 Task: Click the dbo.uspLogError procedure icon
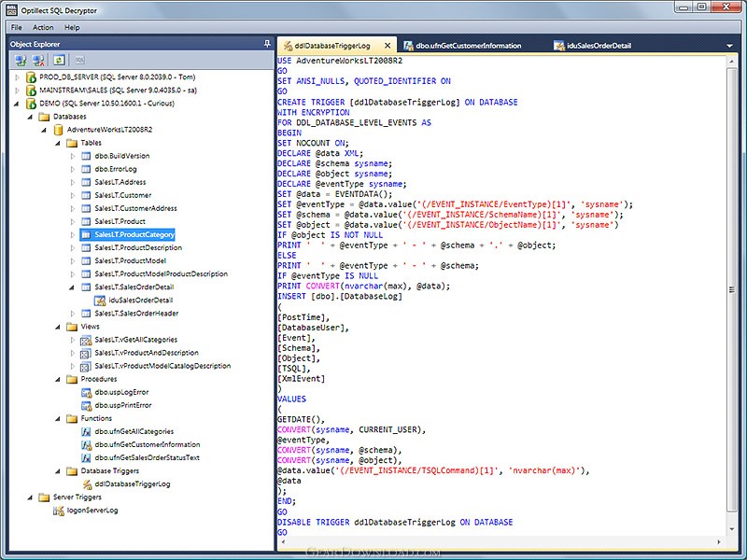(x=86, y=393)
